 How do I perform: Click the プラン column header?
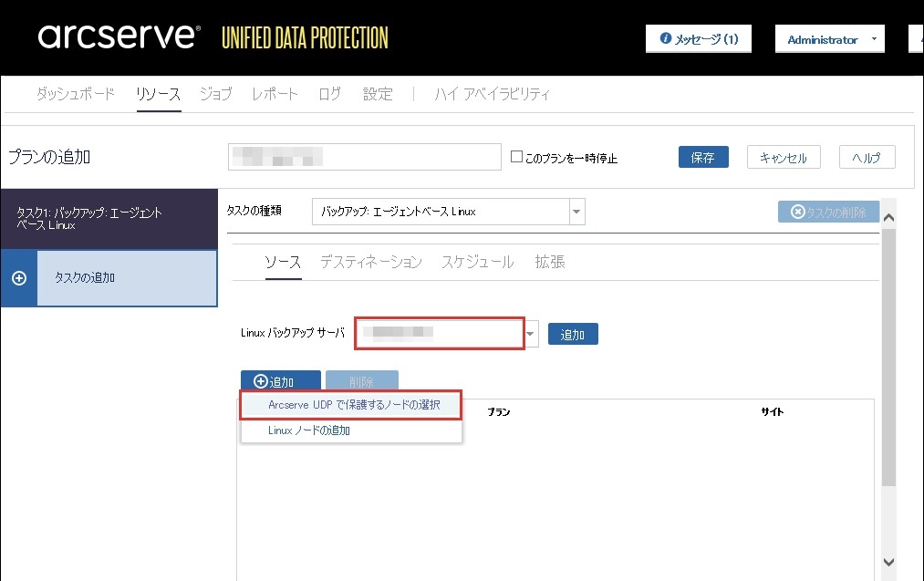(x=499, y=412)
